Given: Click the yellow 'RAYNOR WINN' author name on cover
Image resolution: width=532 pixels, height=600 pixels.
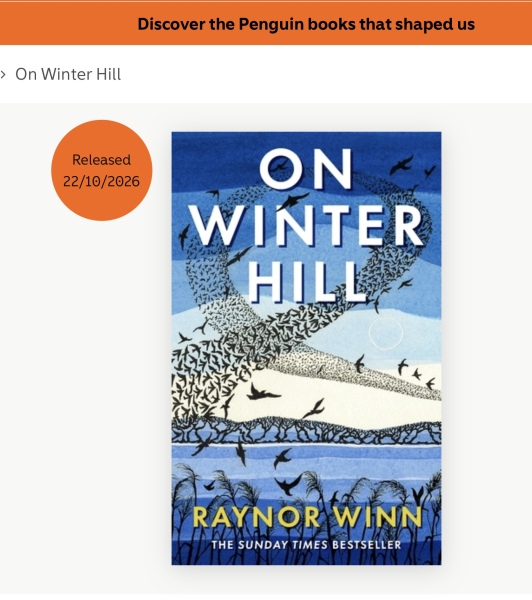Looking at the screenshot, I should click(x=307, y=517).
